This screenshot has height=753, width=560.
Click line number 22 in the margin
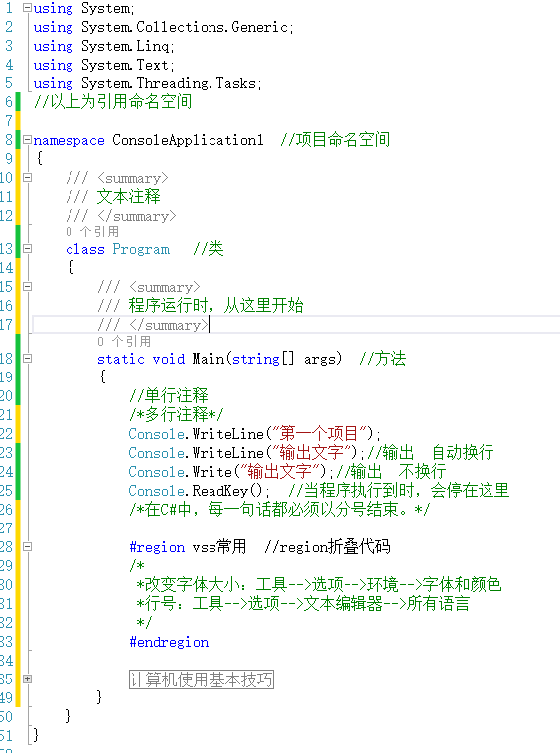(x=6, y=434)
